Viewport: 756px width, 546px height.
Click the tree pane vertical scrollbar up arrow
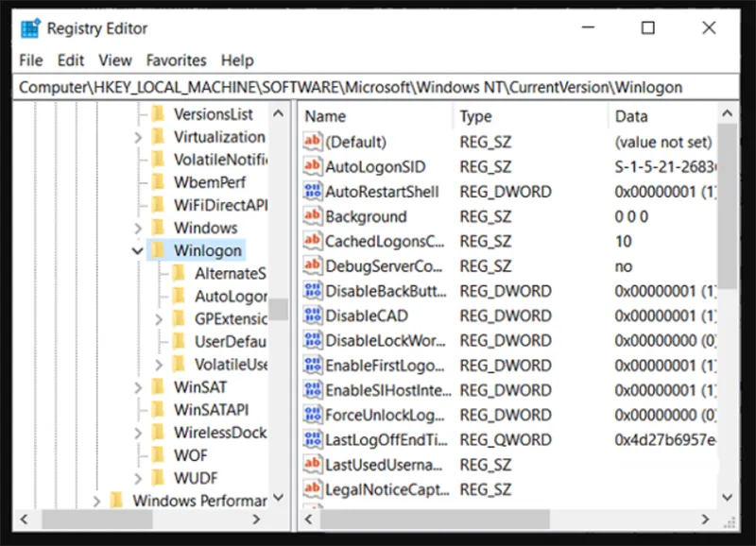(x=278, y=113)
